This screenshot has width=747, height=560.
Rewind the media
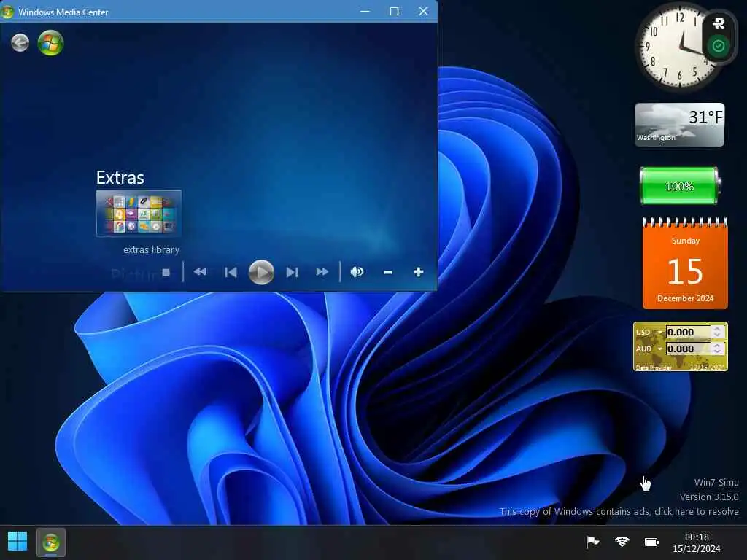pos(200,272)
